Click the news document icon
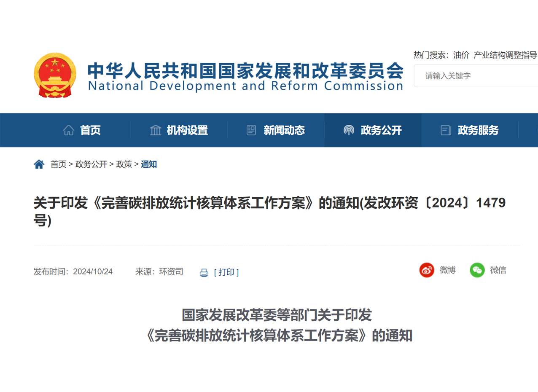This screenshot has height=392, width=538. click(251, 130)
